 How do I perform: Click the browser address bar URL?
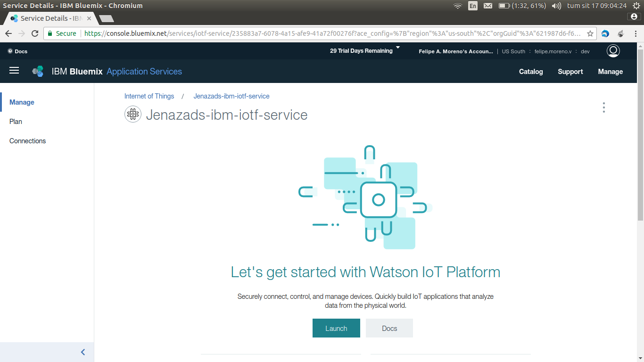point(332,33)
